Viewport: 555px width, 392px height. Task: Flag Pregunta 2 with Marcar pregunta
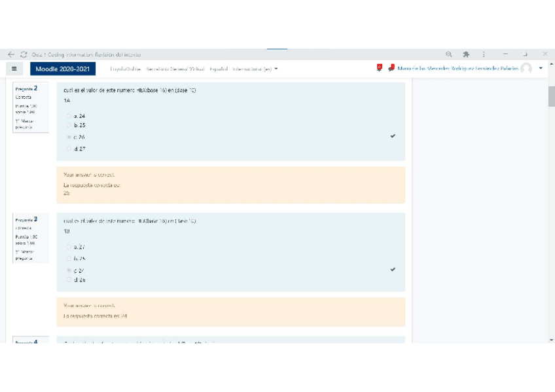tap(24, 124)
